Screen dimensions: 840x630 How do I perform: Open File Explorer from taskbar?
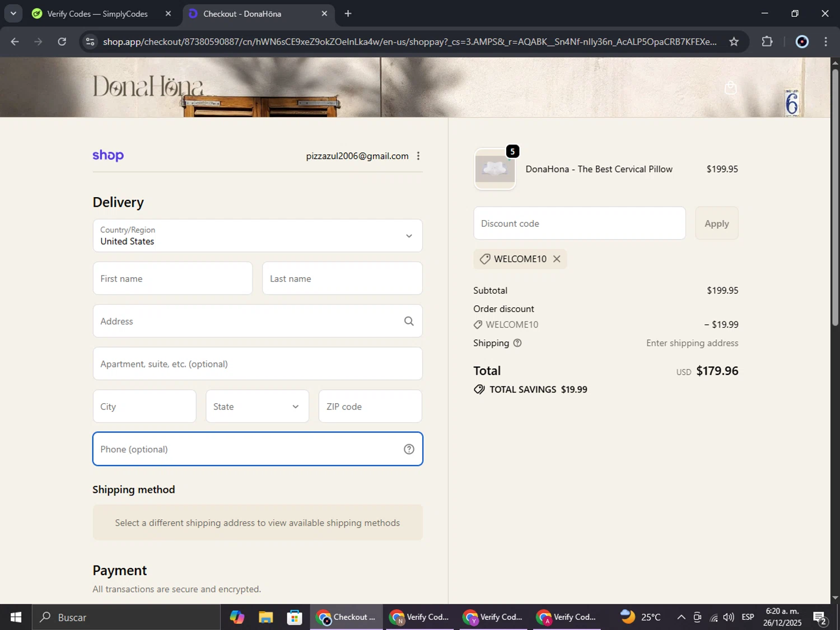pos(265,617)
